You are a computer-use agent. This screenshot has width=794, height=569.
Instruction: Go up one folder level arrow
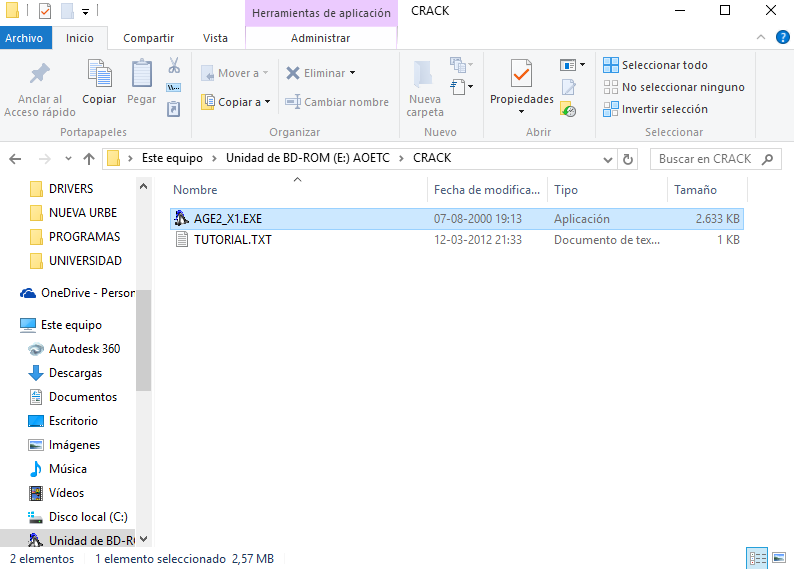click(x=89, y=159)
